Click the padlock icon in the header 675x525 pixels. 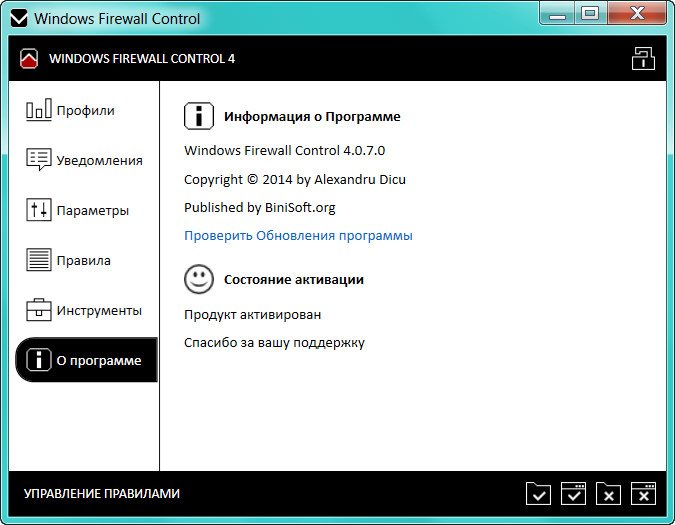pyautogui.click(x=643, y=58)
